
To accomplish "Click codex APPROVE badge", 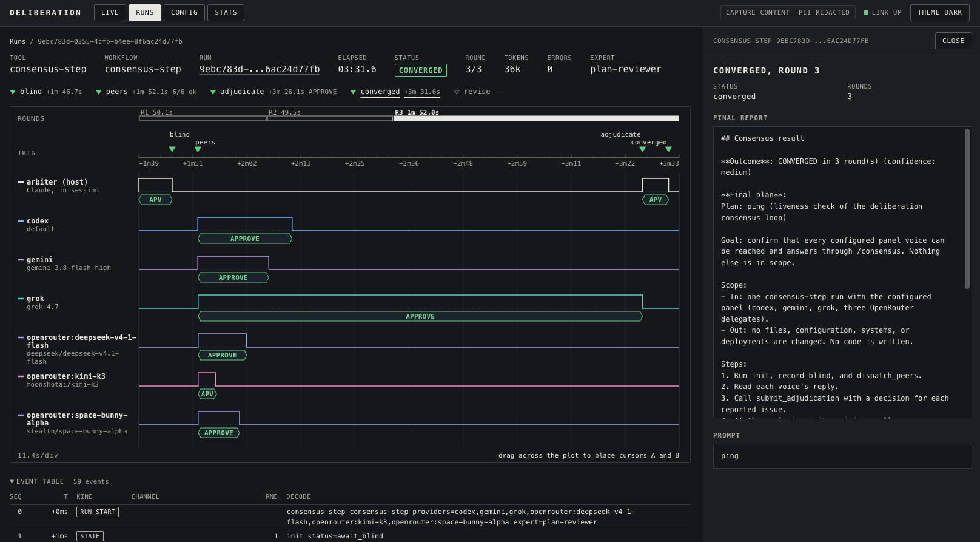I will tap(245, 239).
